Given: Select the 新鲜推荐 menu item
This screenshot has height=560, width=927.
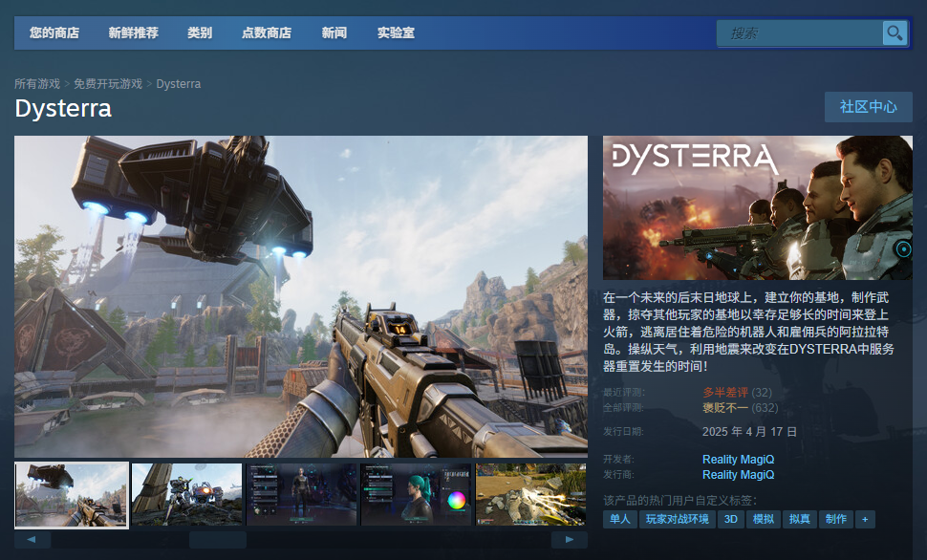Looking at the screenshot, I should [133, 32].
